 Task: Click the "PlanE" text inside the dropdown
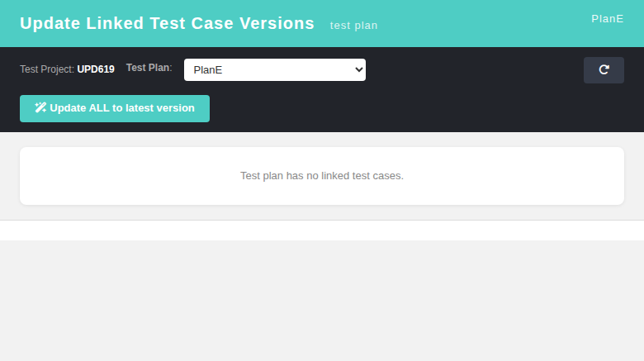pos(208,70)
